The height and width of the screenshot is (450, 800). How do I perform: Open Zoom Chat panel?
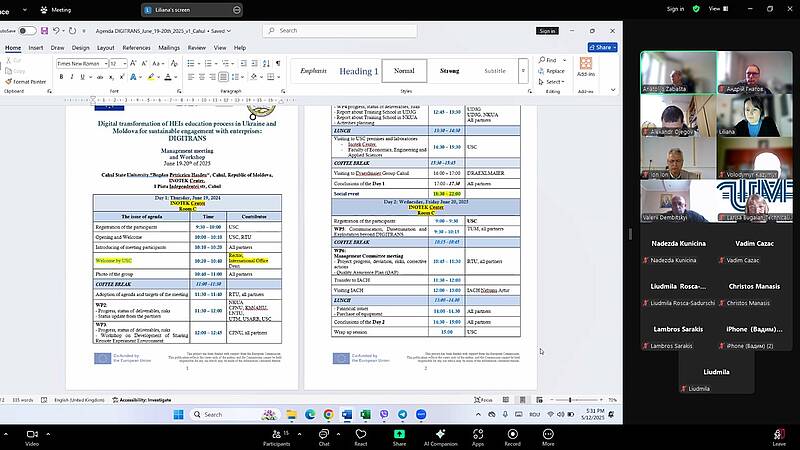[x=324, y=438]
